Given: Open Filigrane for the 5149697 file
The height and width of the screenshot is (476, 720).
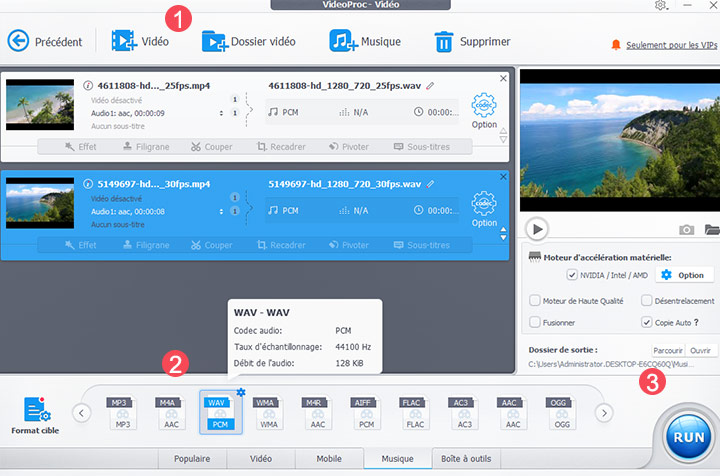Looking at the screenshot, I should pyautogui.click(x=146, y=245).
